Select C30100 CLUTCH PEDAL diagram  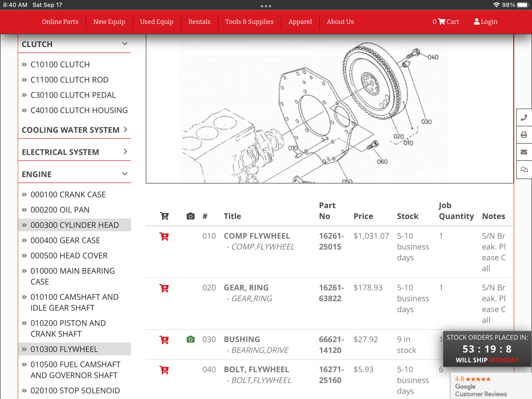(x=73, y=95)
